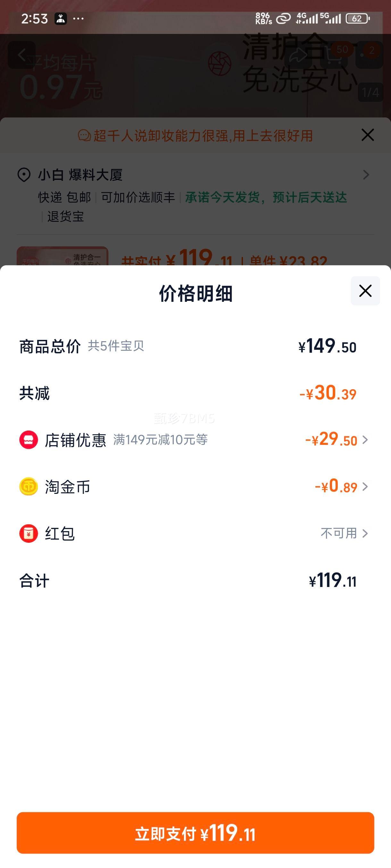This screenshot has height=868, width=391.
Task: Tap the product thumbnail beside 共实付
Action: (62, 256)
